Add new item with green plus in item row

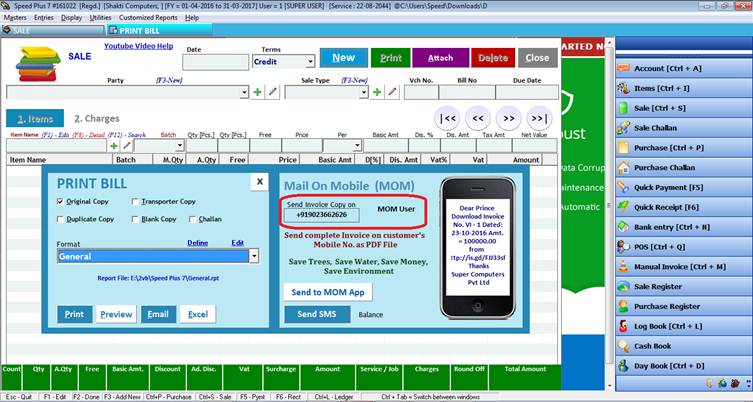coord(114,146)
